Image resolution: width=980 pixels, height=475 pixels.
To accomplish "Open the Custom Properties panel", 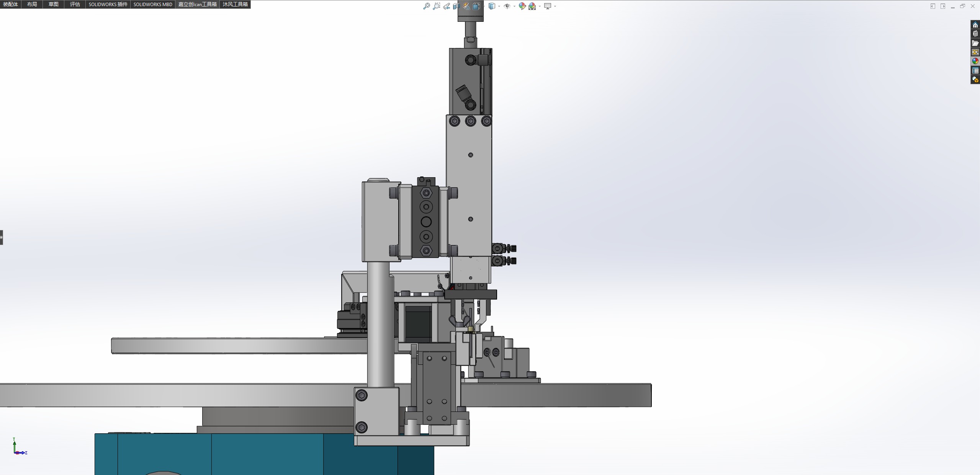I will click(x=975, y=70).
